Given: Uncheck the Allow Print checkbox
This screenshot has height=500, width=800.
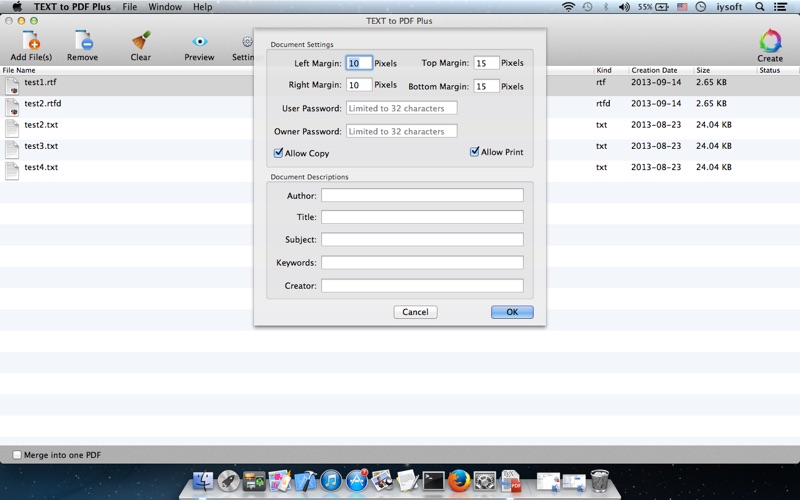Looking at the screenshot, I should tap(474, 152).
